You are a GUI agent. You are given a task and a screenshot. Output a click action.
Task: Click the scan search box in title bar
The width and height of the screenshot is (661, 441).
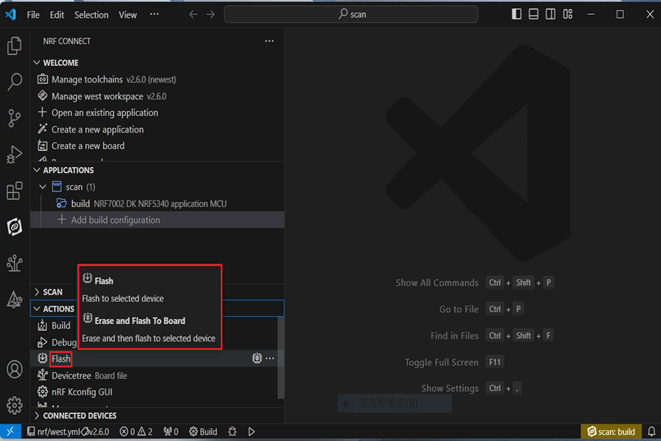click(352, 15)
